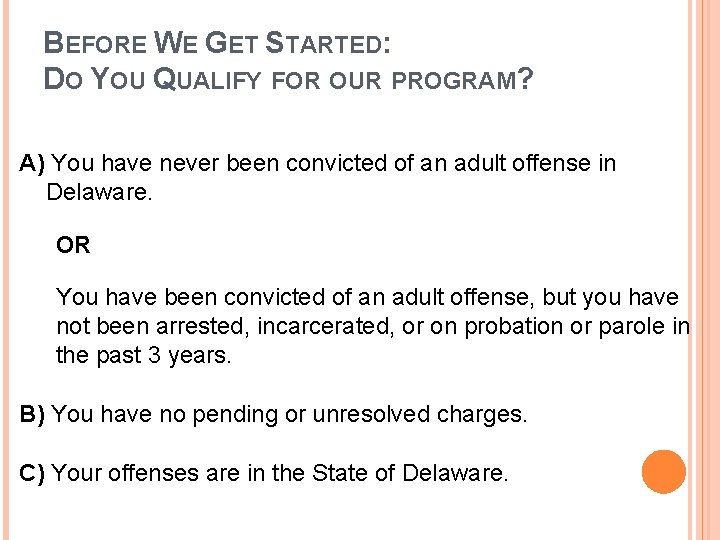The width and height of the screenshot is (720, 540).
Task: Click the peach vertical border on right edge
Action: point(704,270)
